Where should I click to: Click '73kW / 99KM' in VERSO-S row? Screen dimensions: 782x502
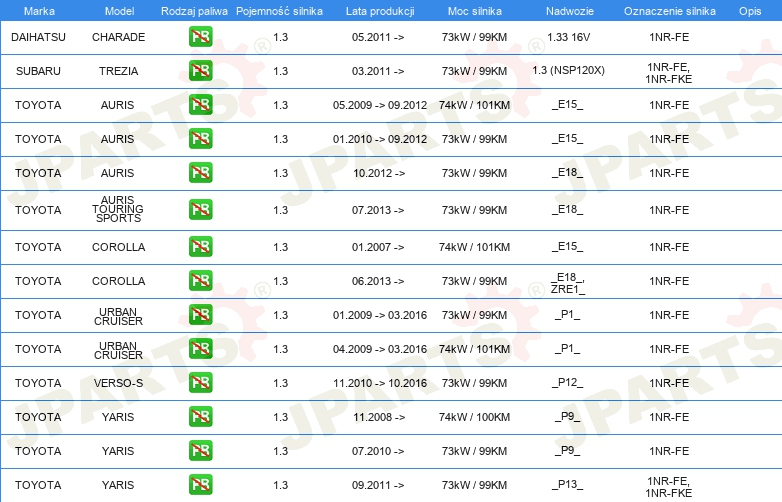[474, 383]
